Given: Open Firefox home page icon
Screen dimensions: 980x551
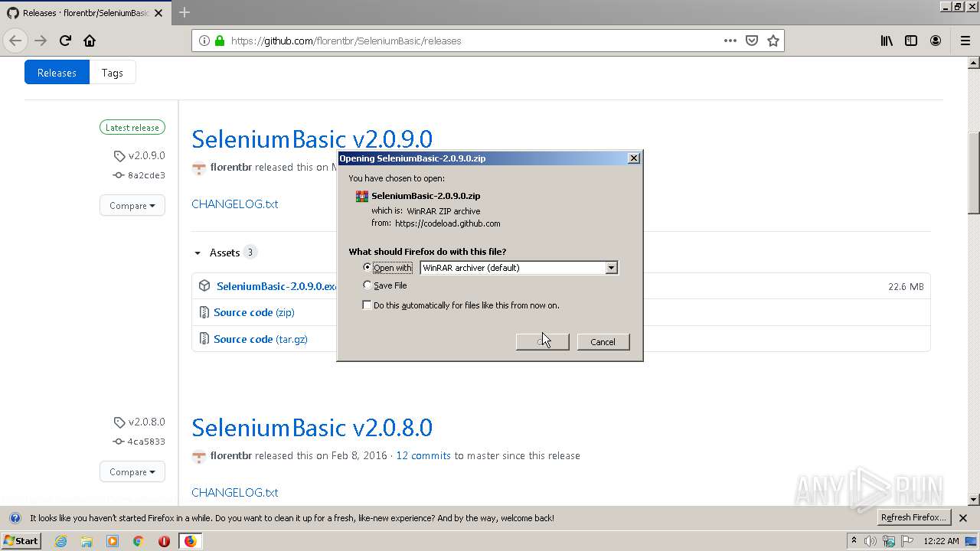Looking at the screenshot, I should (x=90, y=41).
